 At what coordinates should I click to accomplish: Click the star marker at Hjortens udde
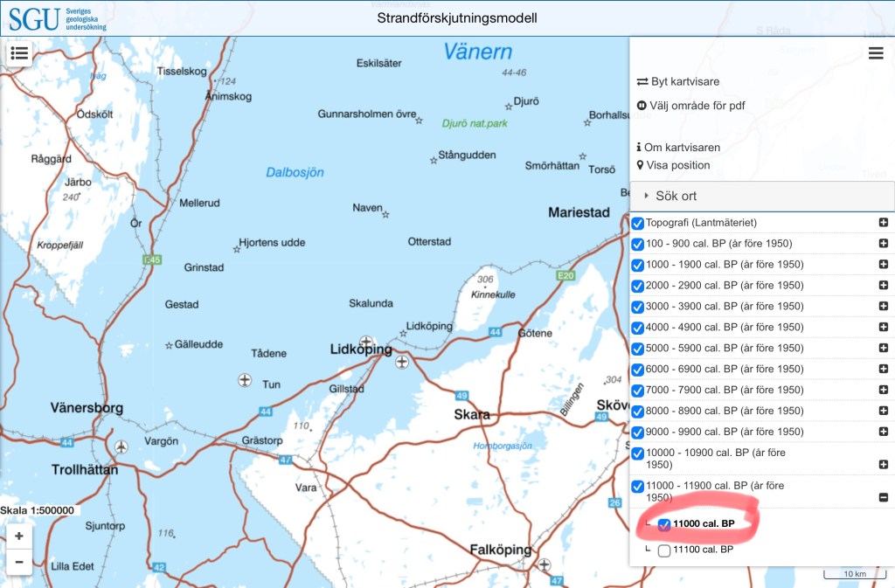pos(236,249)
